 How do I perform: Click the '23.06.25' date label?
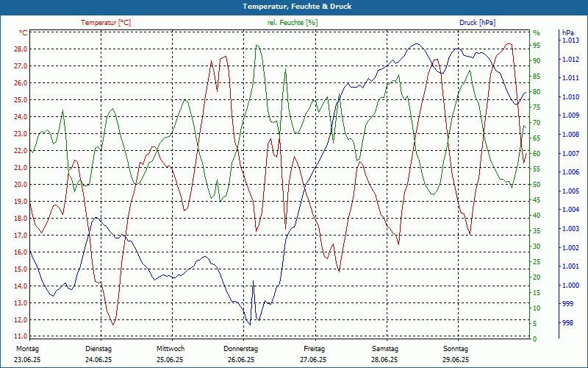pyautogui.click(x=27, y=360)
